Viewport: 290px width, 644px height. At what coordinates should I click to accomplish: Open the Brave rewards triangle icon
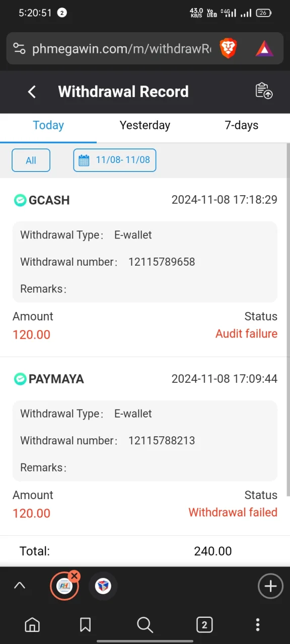point(264,48)
